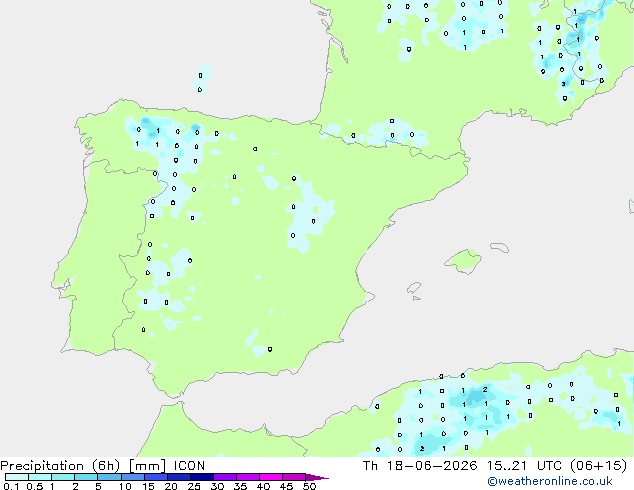
Task: Click the "50" legend scale label
Action: [x=309, y=486]
